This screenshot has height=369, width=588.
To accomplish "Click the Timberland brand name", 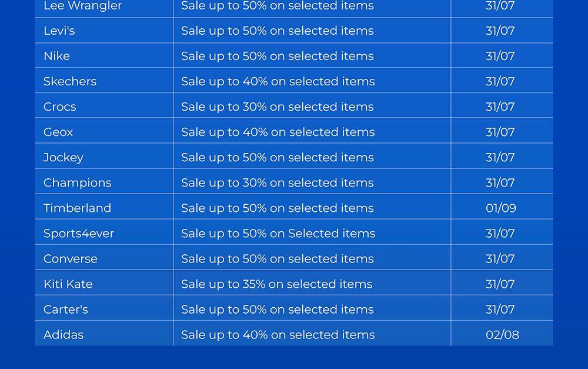I will [78, 208].
